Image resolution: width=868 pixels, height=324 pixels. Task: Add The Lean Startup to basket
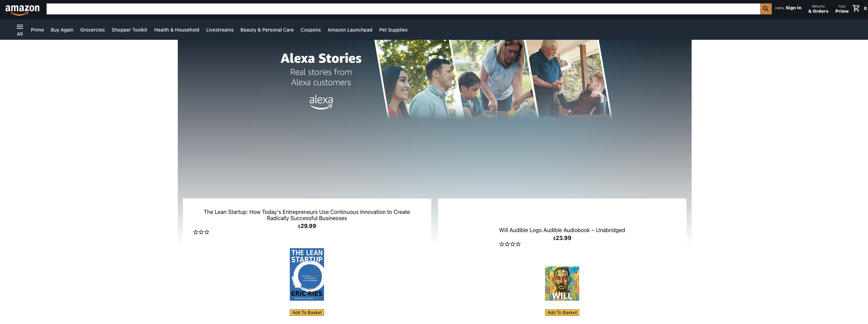point(307,312)
